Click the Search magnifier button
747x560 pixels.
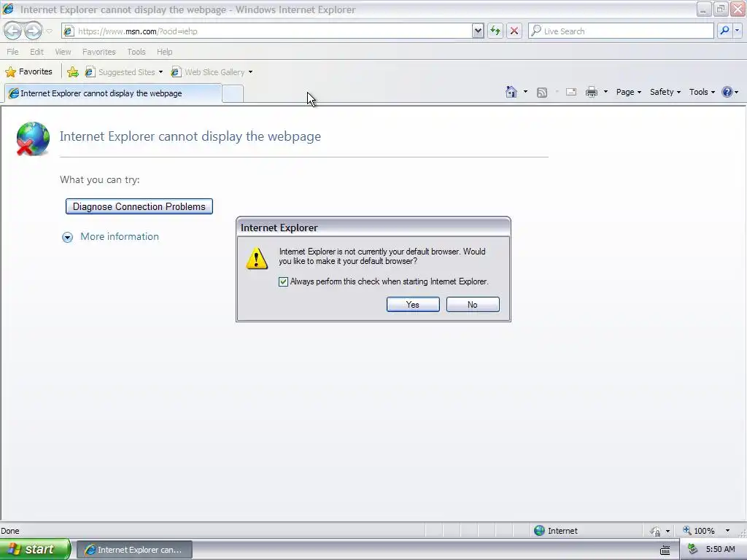tap(724, 31)
